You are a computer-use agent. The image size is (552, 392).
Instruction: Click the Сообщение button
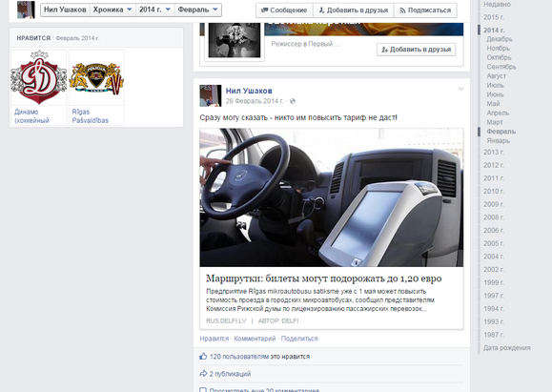pyautogui.click(x=284, y=10)
